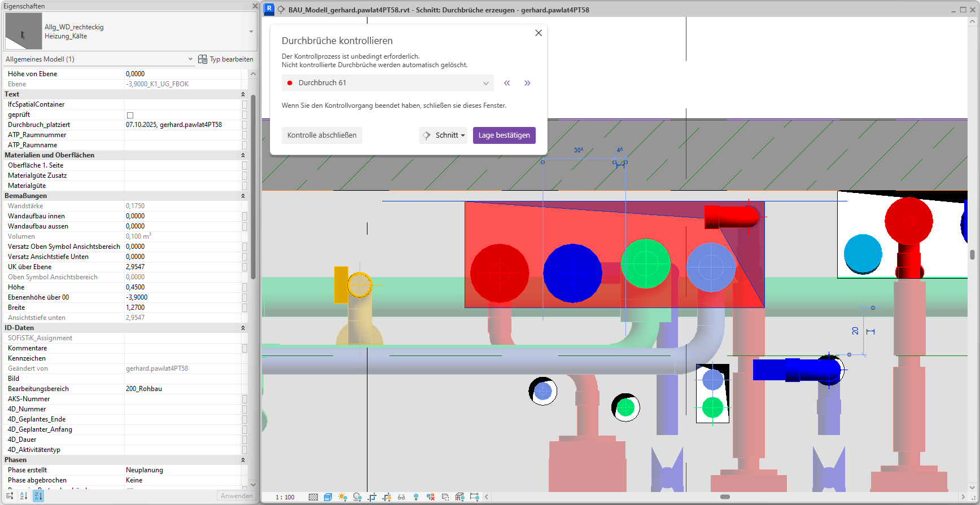Click the detail level icon in view bar
Screen dimensions: 980x505
click(x=313, y=497)
